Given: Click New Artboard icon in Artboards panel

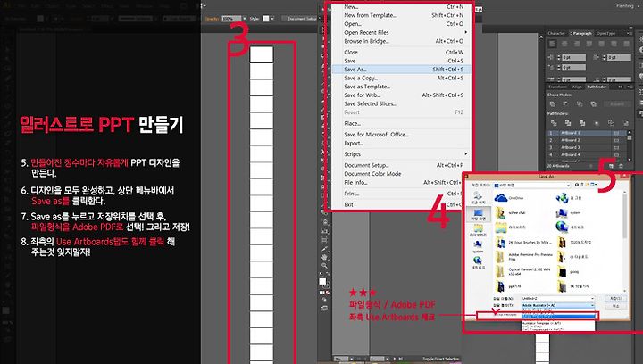Looking at the screenshot, I should click(611, 166).
